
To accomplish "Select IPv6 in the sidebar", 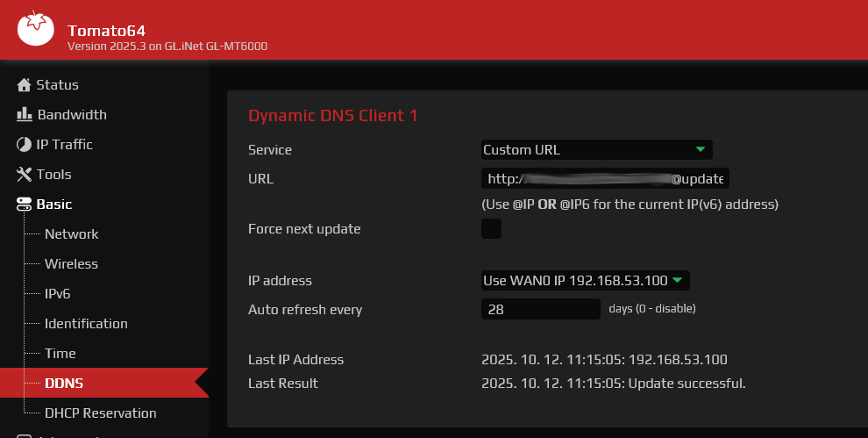I will pyautogui.click(x=58, y=294).
